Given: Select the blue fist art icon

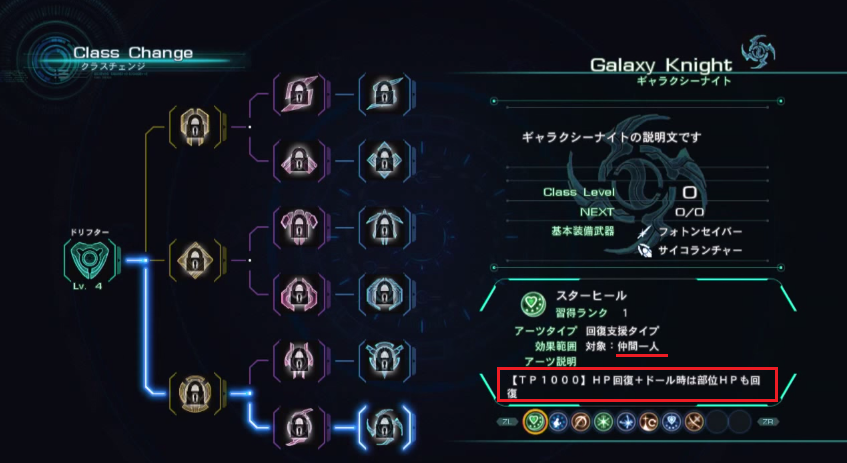Looking at the screenshot, I should coord(557,421).
